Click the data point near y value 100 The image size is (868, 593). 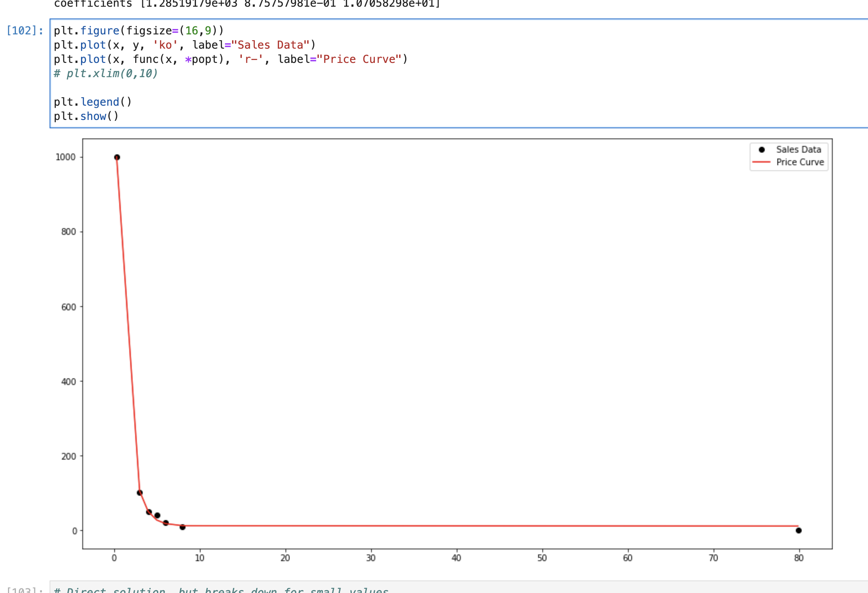tap(140, 493)
